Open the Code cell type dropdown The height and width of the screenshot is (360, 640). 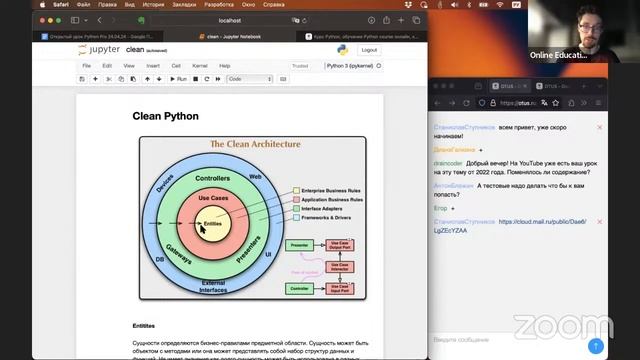pos(249,79)
